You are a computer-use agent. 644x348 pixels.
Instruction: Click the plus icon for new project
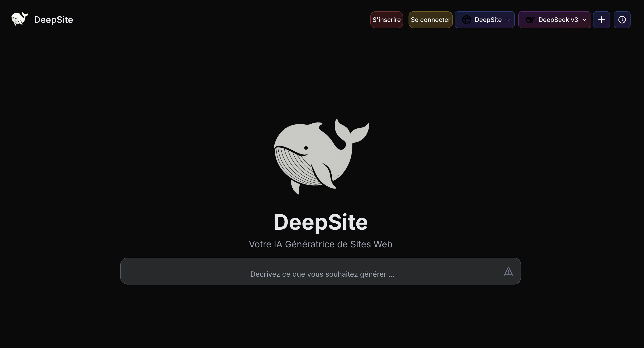[601, 20]
